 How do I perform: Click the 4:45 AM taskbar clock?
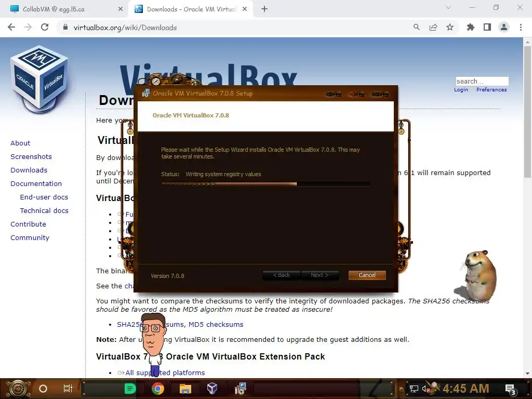click(465, 389)
